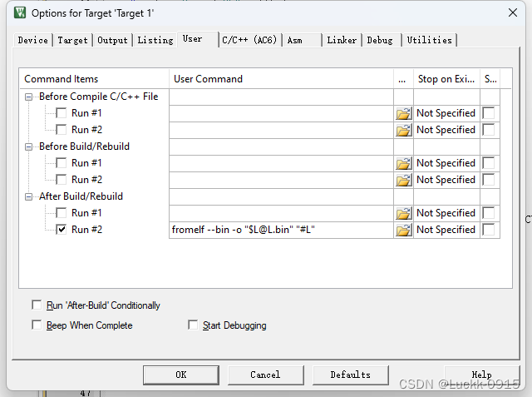The height and width of the screenshot is (397, 532).
Task: Check spawn box for Before Build Run #2
Action: point(489,180)
